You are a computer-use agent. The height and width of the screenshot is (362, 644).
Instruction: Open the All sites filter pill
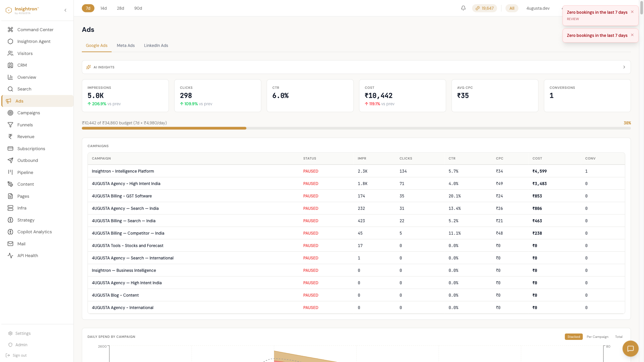coord(512,8)
